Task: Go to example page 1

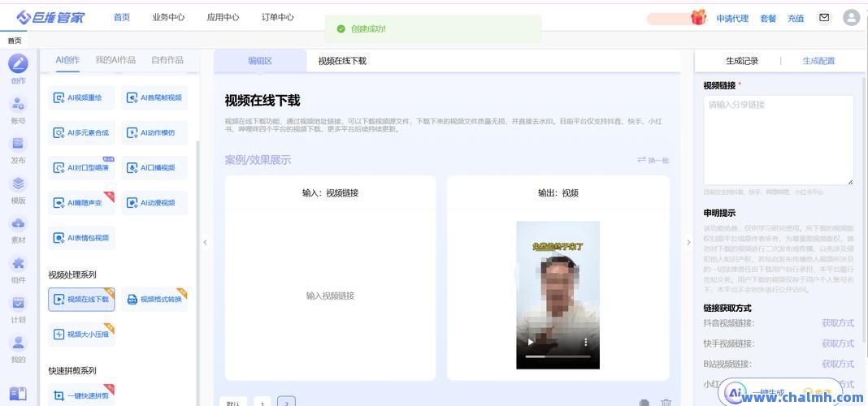Action: click(263, 402)
